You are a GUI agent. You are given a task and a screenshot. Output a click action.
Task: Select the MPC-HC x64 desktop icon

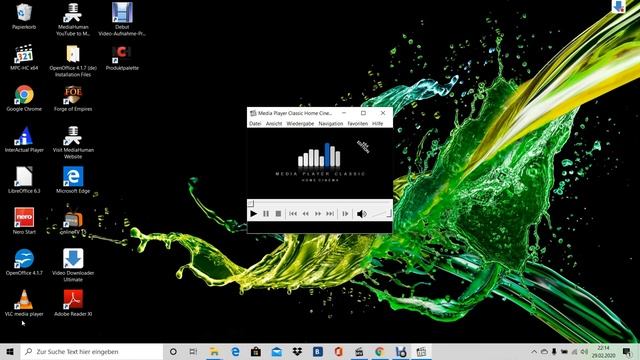(x=24, y=58)
